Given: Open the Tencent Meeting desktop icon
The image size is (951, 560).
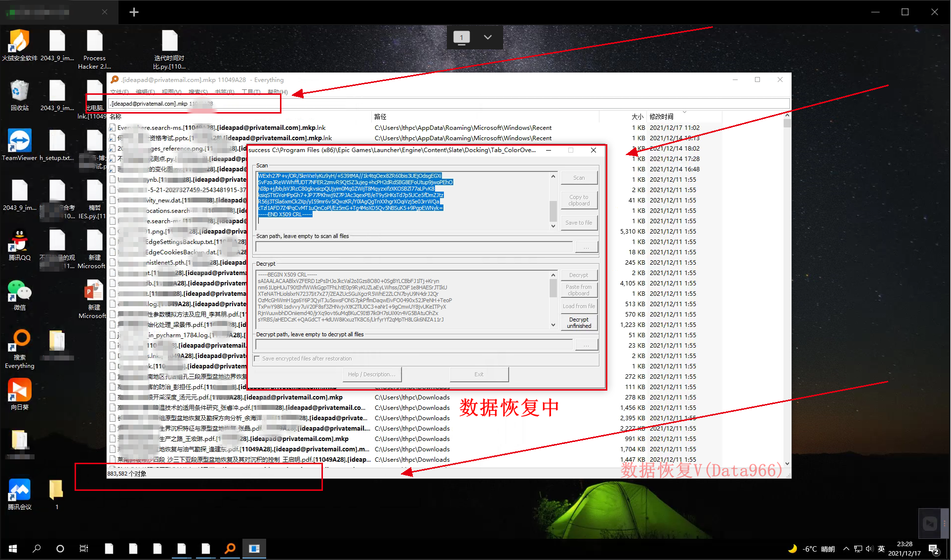Looking at the screenshot, I should [x=19, y=490].
